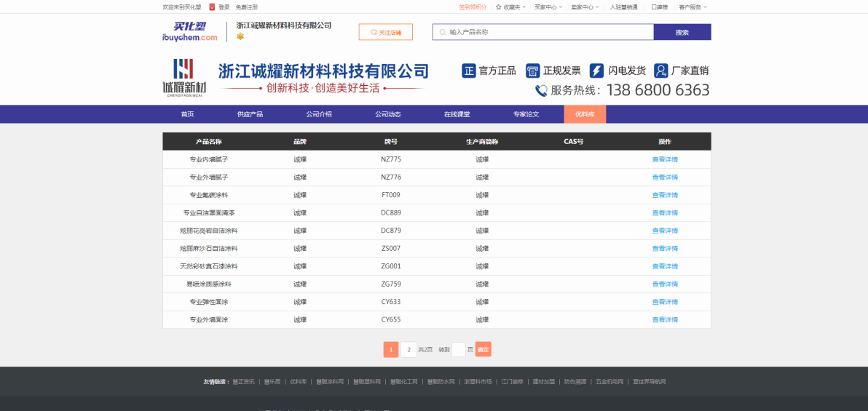Expand the 卖家中心 menu
This screenshot has height=411, width=868.
click(x=585, y=7)
